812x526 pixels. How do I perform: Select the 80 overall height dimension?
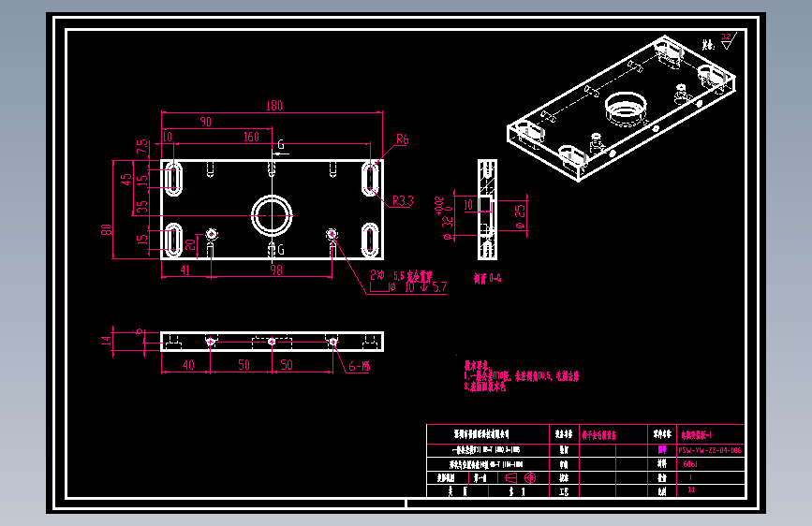click(106, 229)
